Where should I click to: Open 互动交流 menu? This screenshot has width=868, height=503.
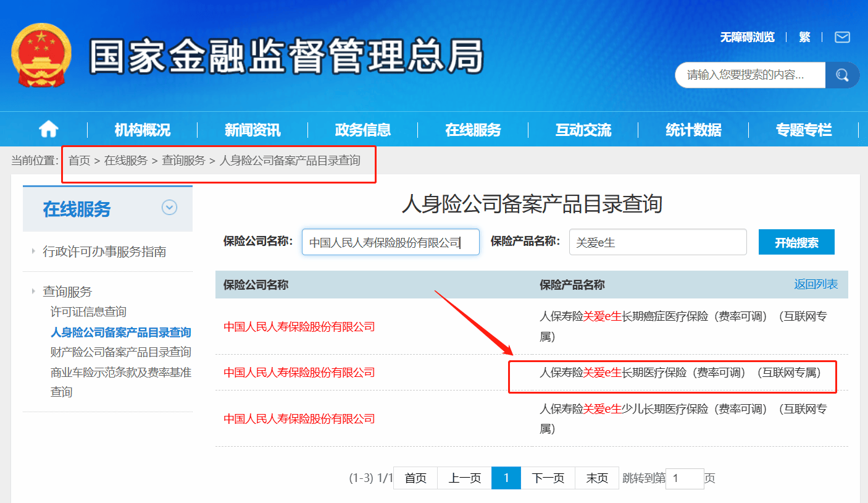point(583,130)
